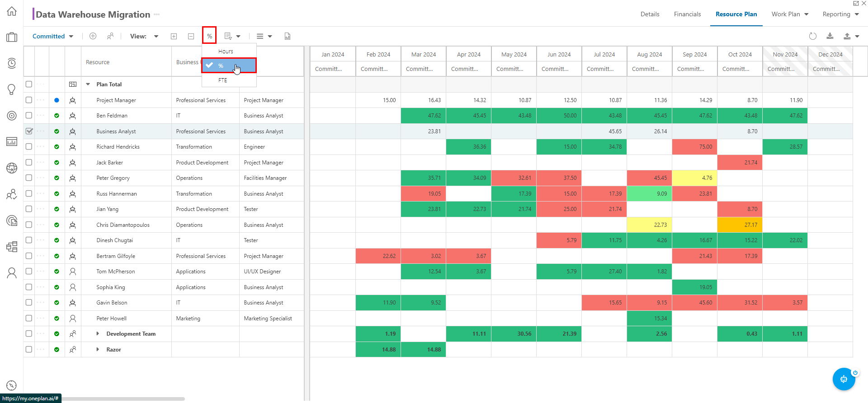Click Chris Diamantopoulos Oct 2024 orange cell 27.17
The image size is (868, 403).
coord(740,225)
